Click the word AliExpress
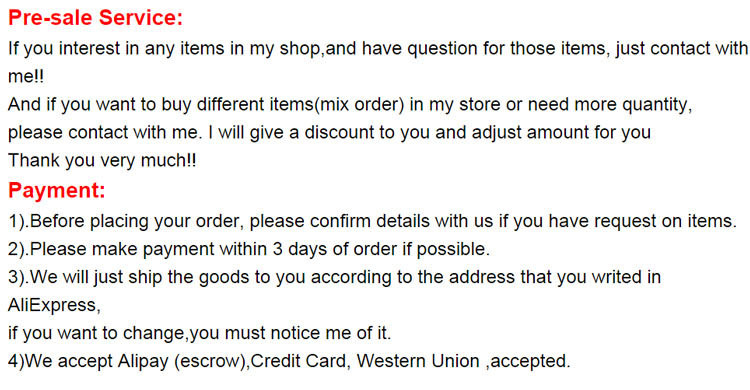 (x=54, y=305)
